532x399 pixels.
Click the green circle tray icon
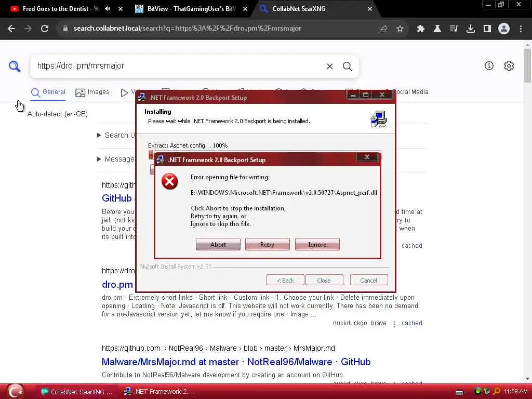pos(478,391)
